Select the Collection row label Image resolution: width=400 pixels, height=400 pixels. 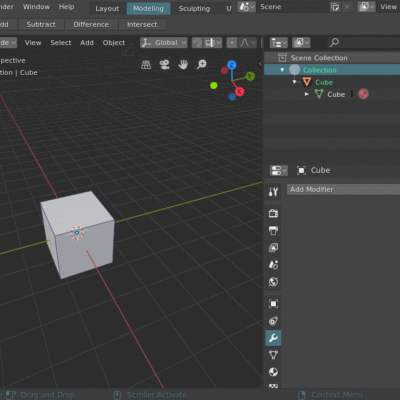(x=320, y=70)
